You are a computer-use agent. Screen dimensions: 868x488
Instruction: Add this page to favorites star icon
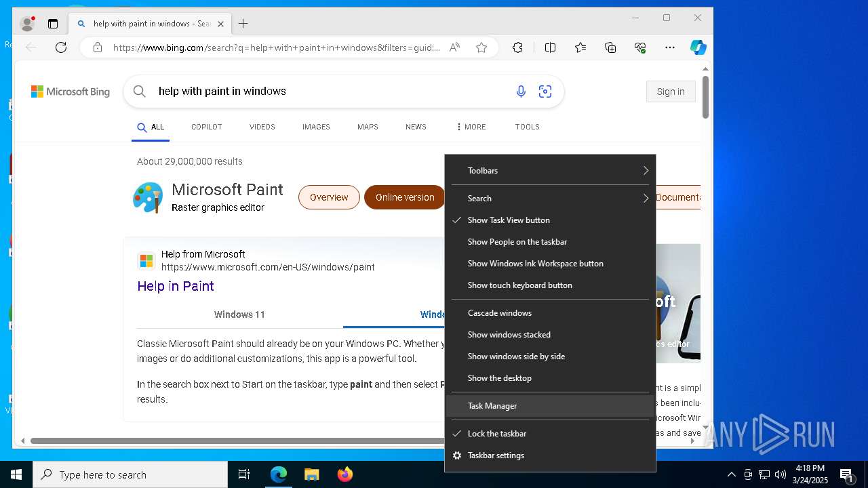point(481,47)
